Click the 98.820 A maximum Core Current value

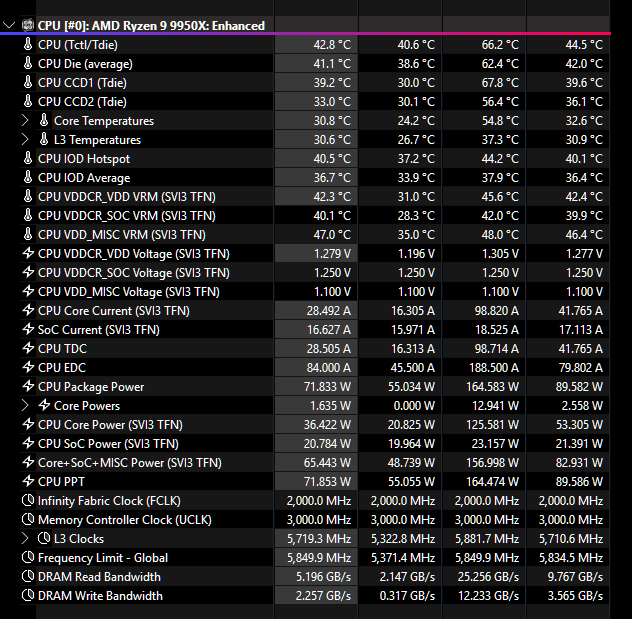tap(497, 311)
